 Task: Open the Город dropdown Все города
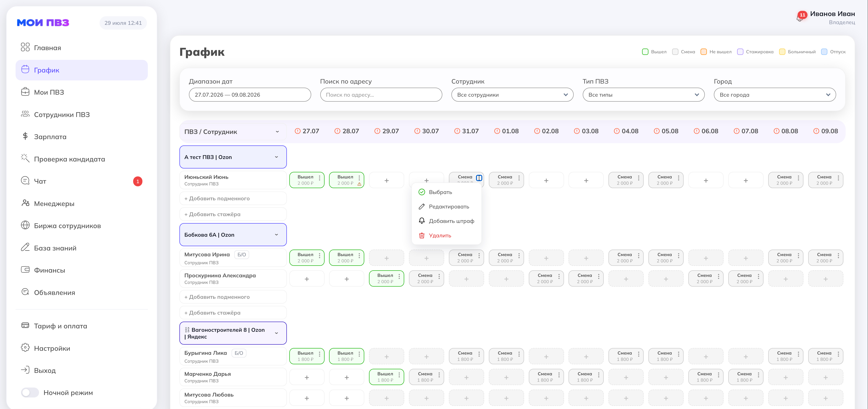pyautogui.click(x=775, y=95)
